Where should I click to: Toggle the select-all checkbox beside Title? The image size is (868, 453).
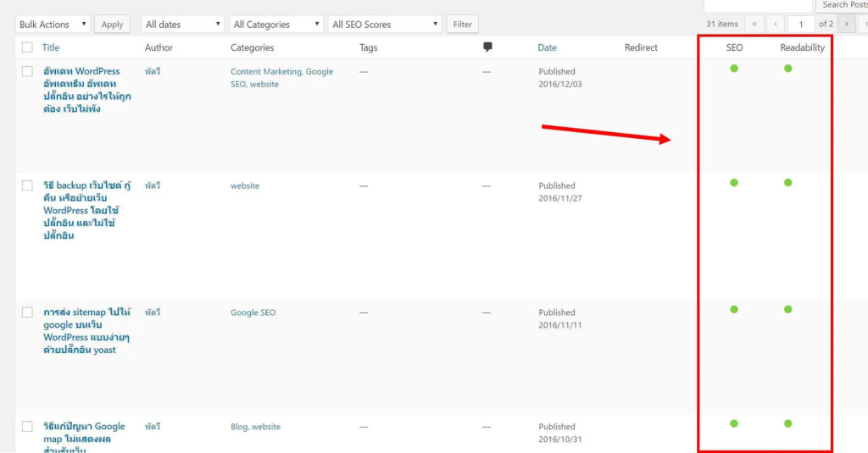coord(28,48)
